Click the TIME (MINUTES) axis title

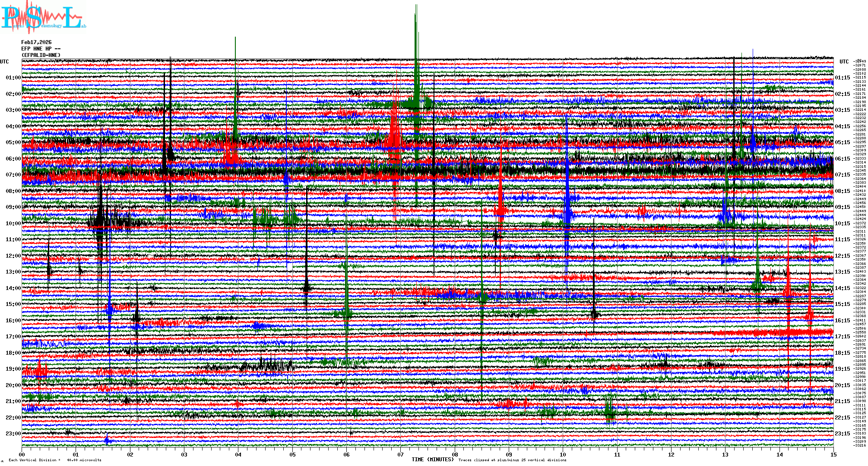(x=432, y=460)
